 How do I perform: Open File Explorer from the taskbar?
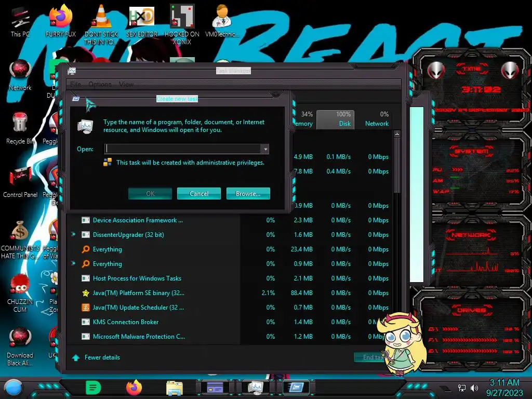(x=175, y=388)
